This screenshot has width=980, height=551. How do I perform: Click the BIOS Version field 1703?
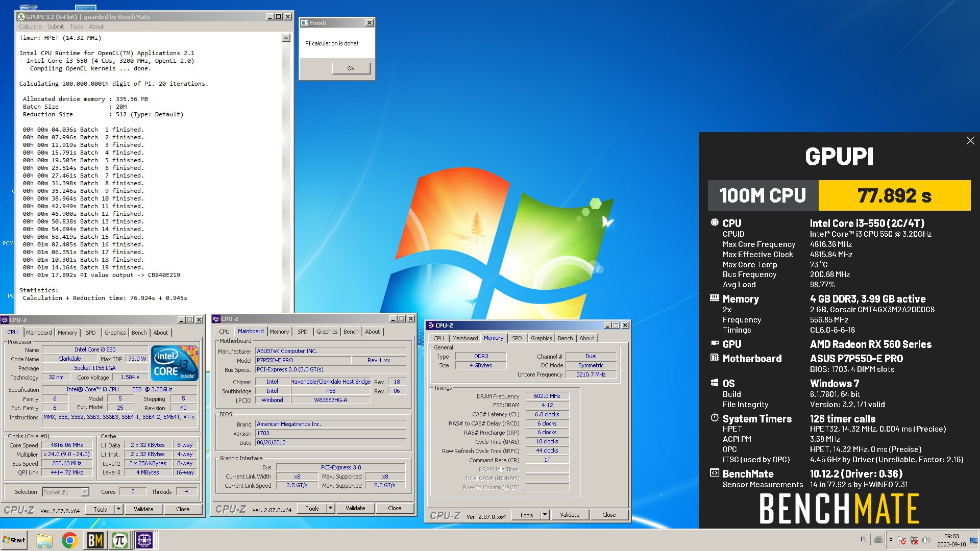click(331, 433)
